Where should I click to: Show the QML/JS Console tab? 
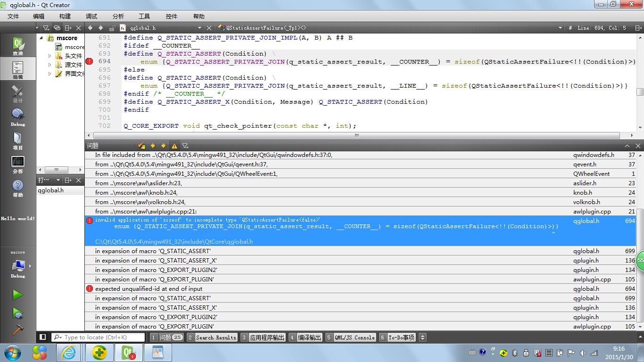point(351,337)
